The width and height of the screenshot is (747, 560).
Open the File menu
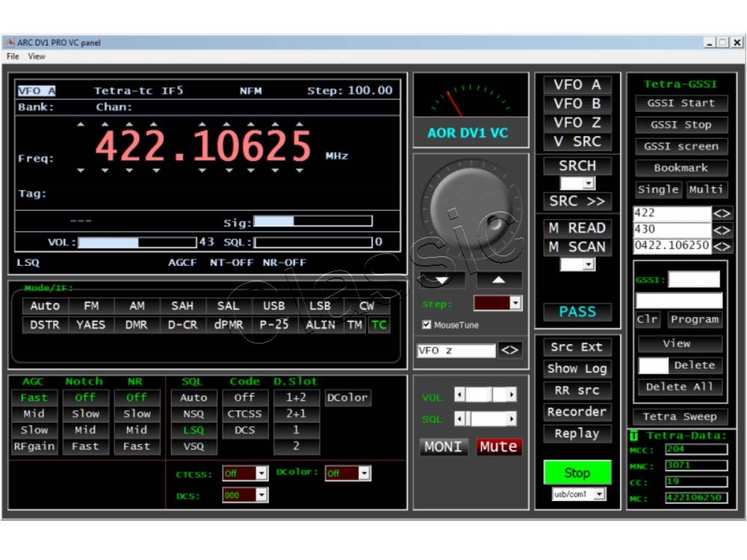(x=13, y=56)
